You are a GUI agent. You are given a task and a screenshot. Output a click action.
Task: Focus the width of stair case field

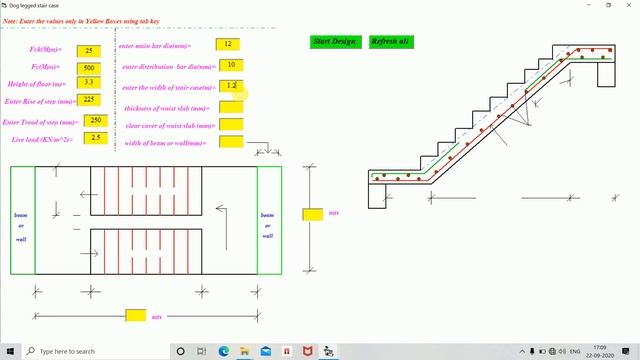pos(231,86)
